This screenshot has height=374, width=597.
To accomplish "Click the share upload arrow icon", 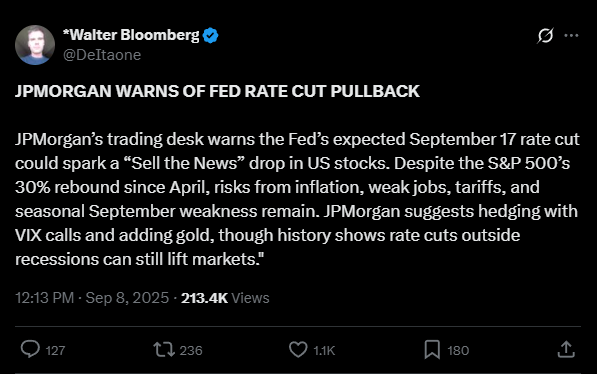I will 566,349.
